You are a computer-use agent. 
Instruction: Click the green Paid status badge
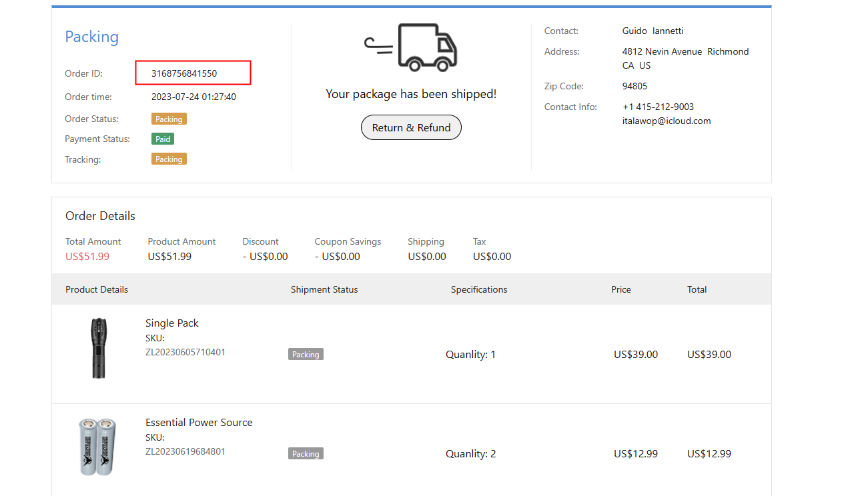click(x=163, y=139)
